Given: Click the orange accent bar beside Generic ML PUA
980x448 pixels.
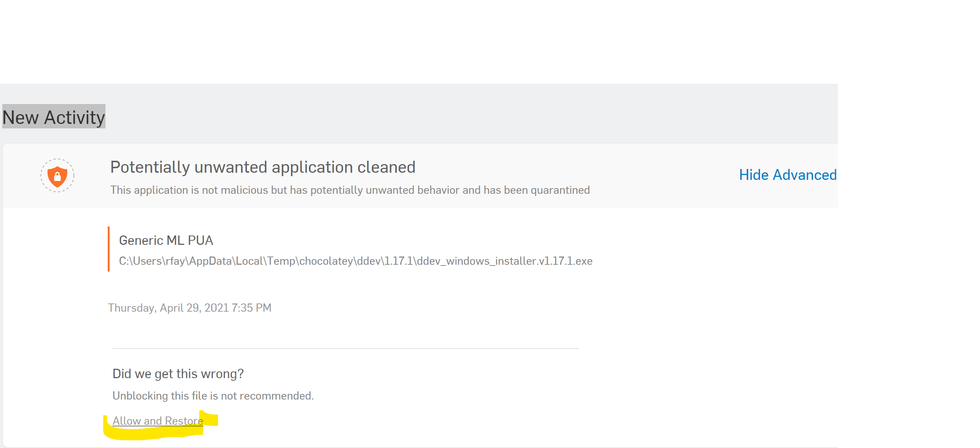Looking at the screenshot, I should [x=109, y=249].
